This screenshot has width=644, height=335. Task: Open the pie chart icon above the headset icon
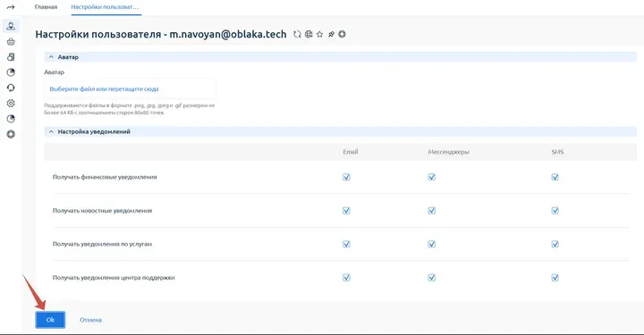11,72
